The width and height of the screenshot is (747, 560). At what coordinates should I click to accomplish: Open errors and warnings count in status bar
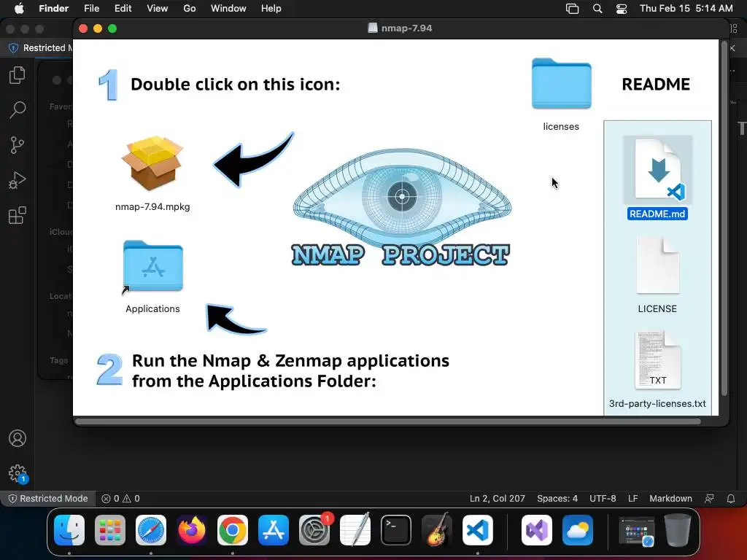pos(120,499)
